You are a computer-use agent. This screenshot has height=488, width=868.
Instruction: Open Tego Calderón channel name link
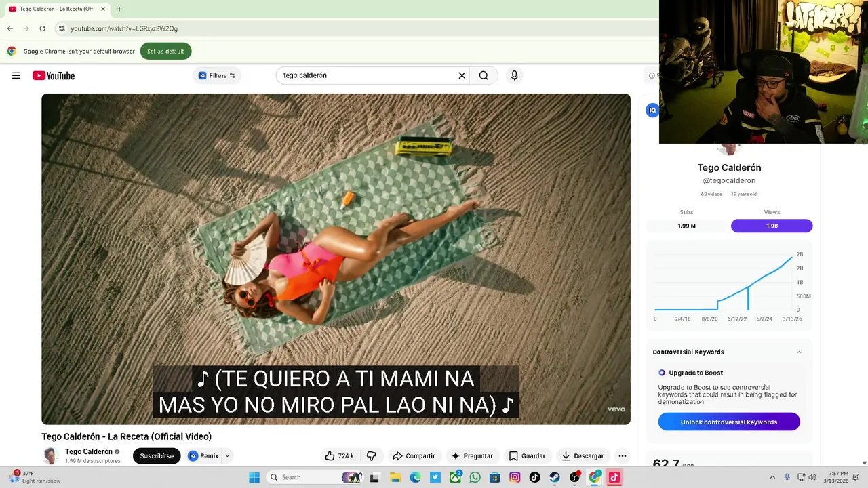(89, 452)
